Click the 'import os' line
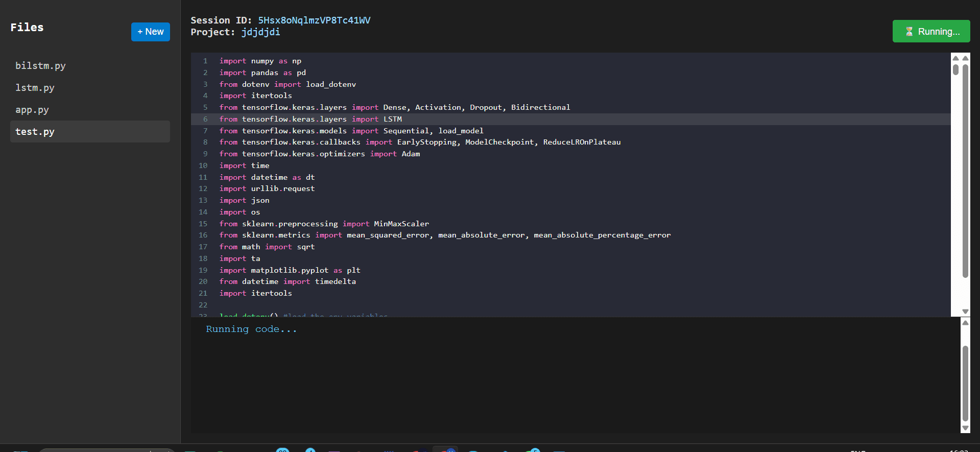 240,212
